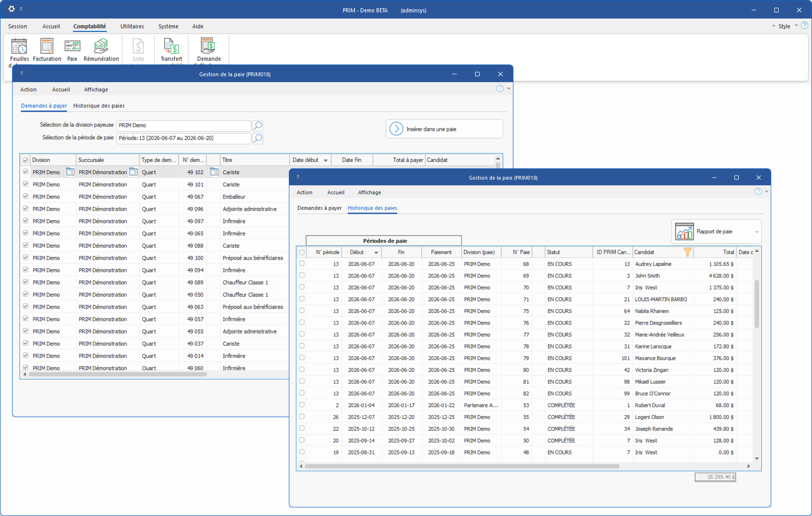Switch to Historique des paies tab in back window
Screen dimensions: 812x516
[x=99, y=106]
